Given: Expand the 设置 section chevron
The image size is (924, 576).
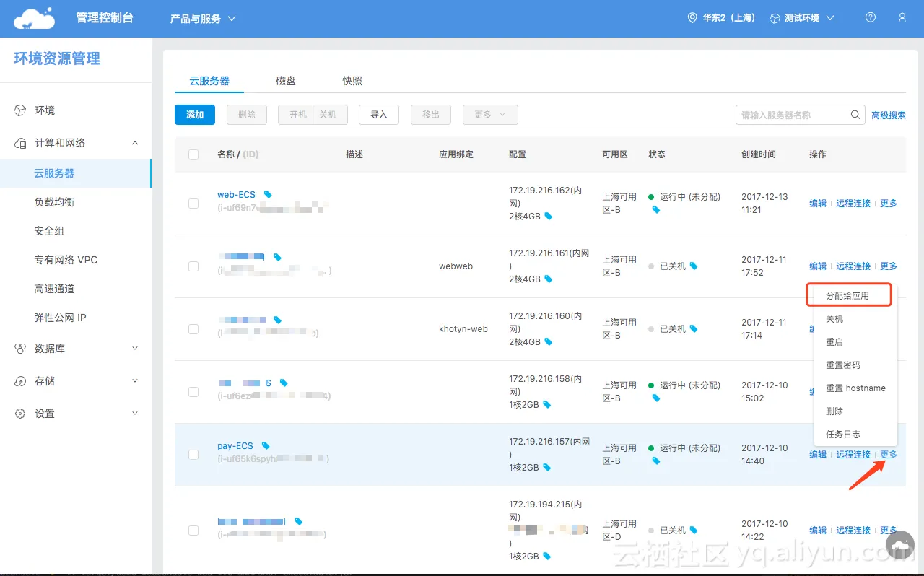Looking at the screenshot, I should [135, 414].
